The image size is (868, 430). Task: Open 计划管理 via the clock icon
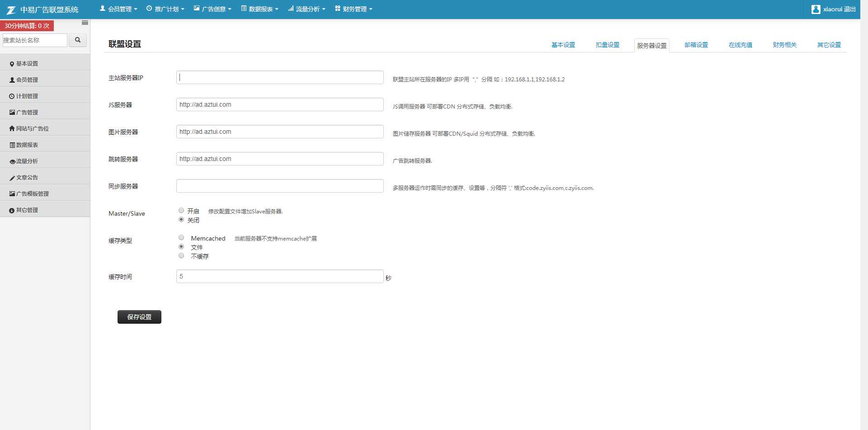pyautogui.click(x=11, y=96)
